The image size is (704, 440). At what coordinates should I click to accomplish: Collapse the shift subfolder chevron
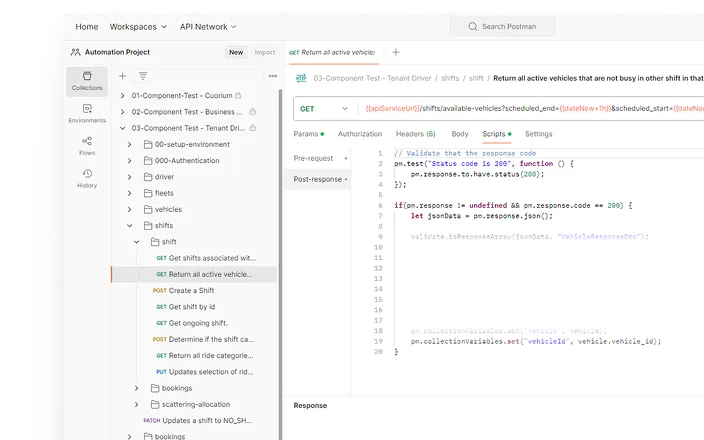tap(136, 242)
